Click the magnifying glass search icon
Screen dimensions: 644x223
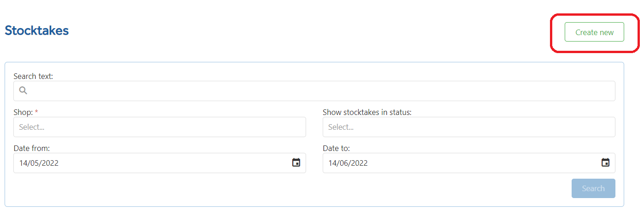coord(23,90)
